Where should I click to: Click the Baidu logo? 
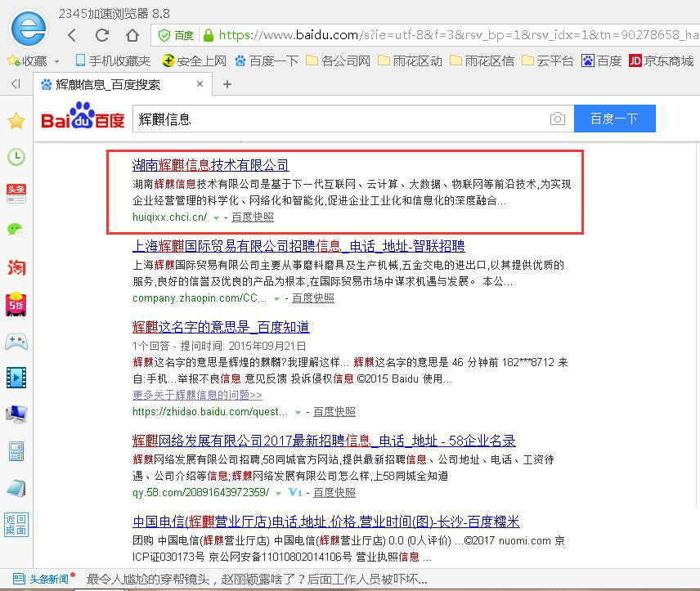point(83,117)
